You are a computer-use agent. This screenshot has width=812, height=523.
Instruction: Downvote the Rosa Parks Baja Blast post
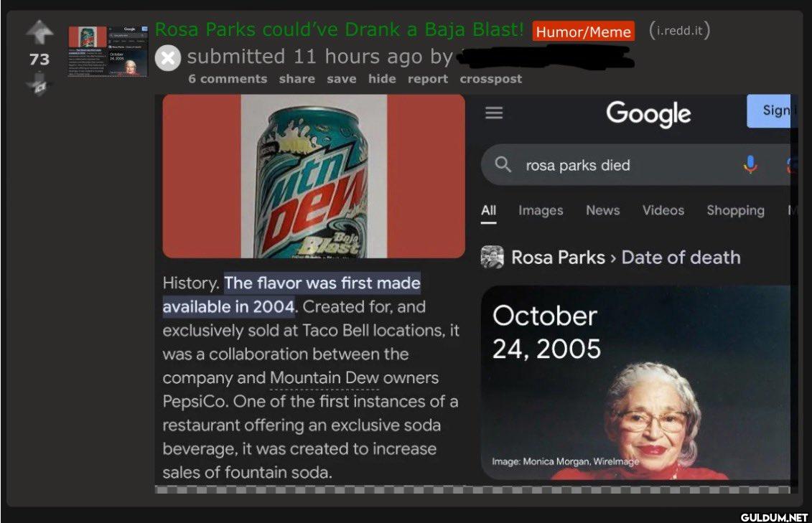[39, 84]
